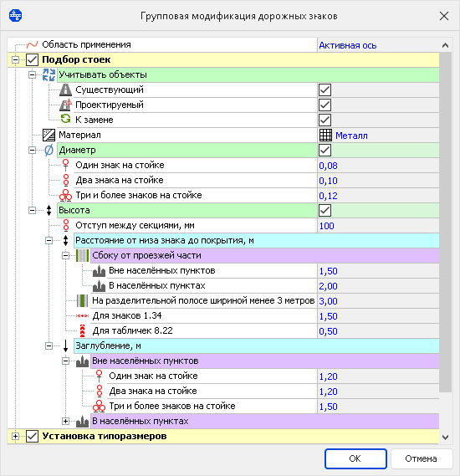Click the blue arrows icon for Учитывать объекты
Image resolution: width=460 pixels, height=476 pixels.
coord(49,74)
